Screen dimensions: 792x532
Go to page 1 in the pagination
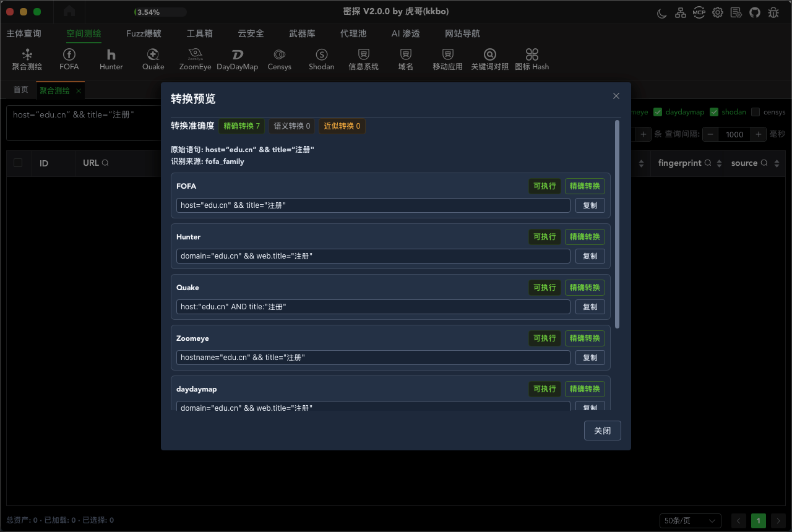[x=759, y=521]
